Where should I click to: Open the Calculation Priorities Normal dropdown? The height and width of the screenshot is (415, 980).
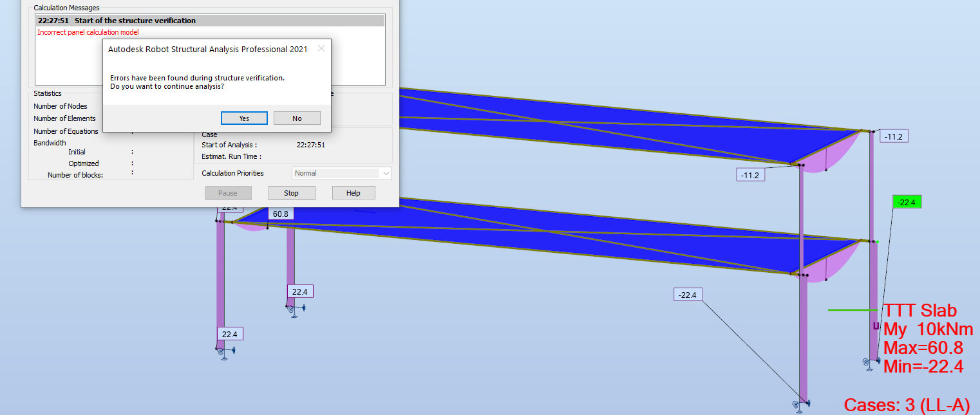342,173
